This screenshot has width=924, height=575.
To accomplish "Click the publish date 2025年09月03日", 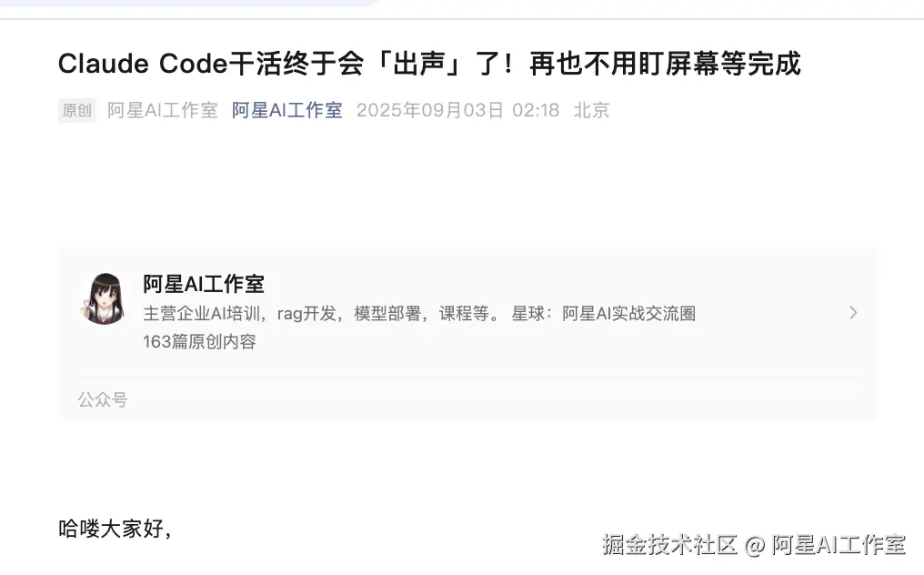I will (430, 110).
